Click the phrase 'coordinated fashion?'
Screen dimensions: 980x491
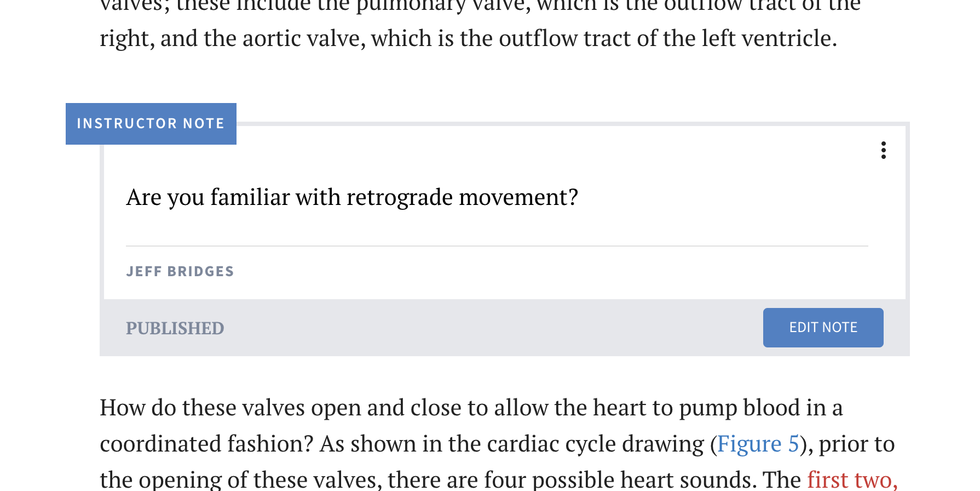[x=206, y=444]
